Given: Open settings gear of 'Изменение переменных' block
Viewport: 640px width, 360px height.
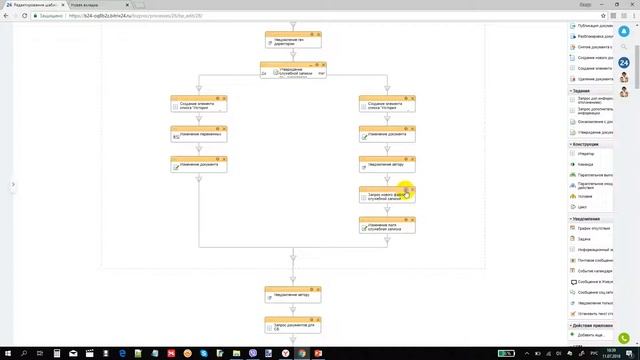Looking at the screenshot, I should click(x=218, y=129).
